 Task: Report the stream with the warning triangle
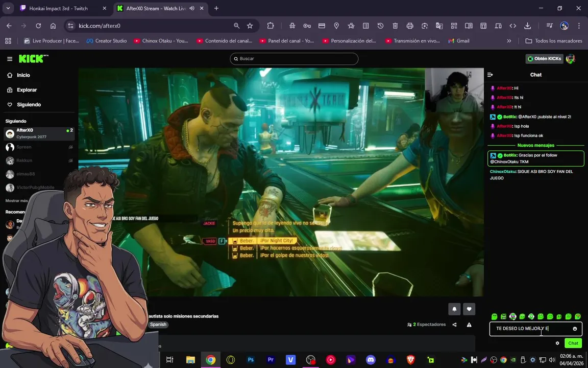click(469, 325)
